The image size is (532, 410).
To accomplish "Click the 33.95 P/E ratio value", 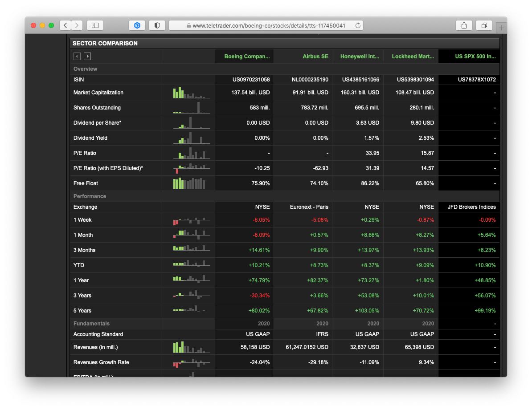I will pyautogui.click(x=372, y=153).
